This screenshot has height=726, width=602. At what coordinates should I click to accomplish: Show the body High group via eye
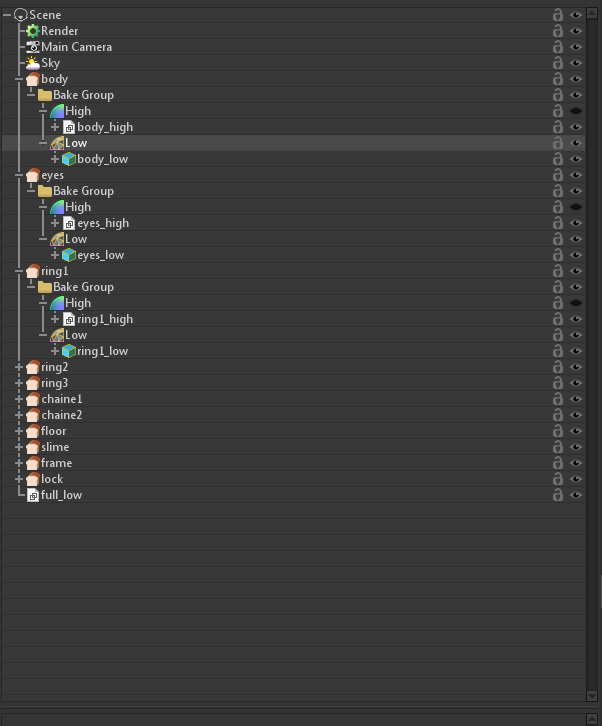tap(576, 111)
